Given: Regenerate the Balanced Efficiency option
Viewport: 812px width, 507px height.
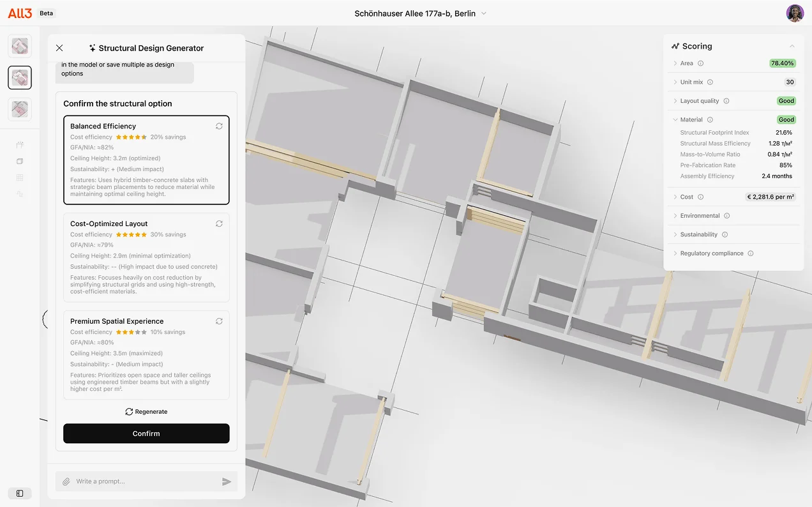Looking at the screenshot, I should pos(219,126).
